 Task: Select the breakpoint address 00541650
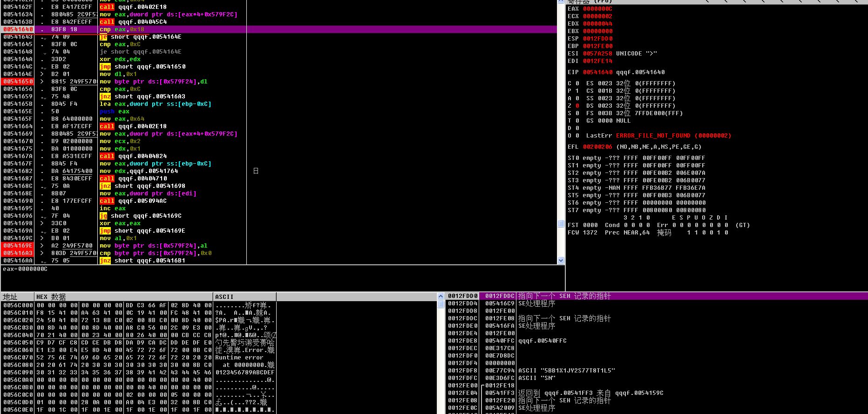coord(18,82)
